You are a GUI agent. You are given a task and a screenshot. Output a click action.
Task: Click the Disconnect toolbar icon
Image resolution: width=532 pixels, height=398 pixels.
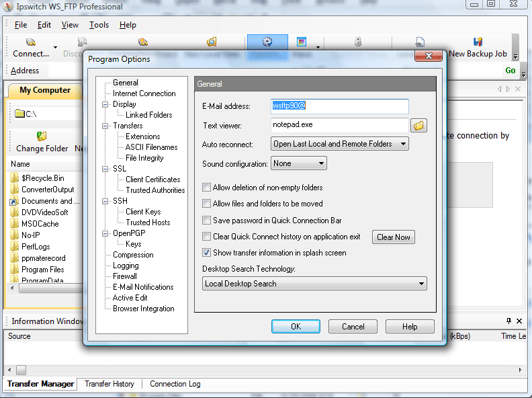tap(82, 42)
